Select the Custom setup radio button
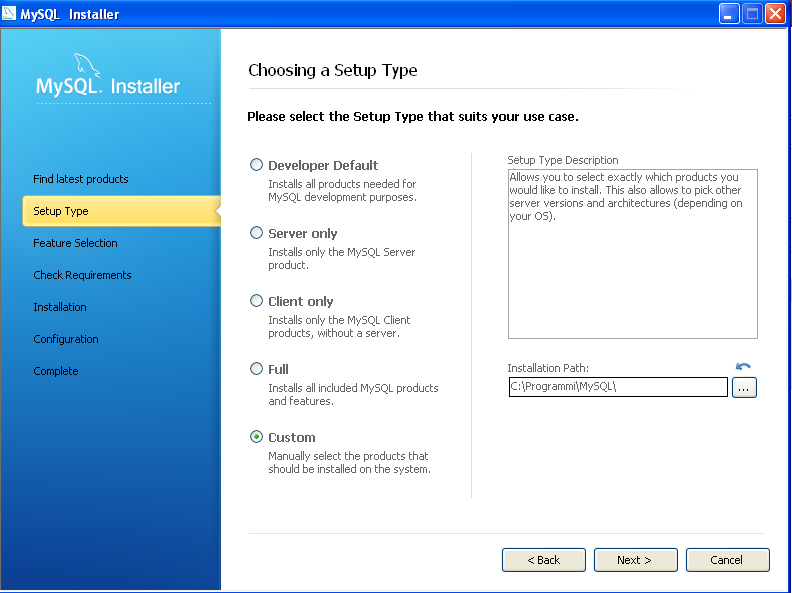Viewport: 792px width, 593px height. [x=257, y=437]
